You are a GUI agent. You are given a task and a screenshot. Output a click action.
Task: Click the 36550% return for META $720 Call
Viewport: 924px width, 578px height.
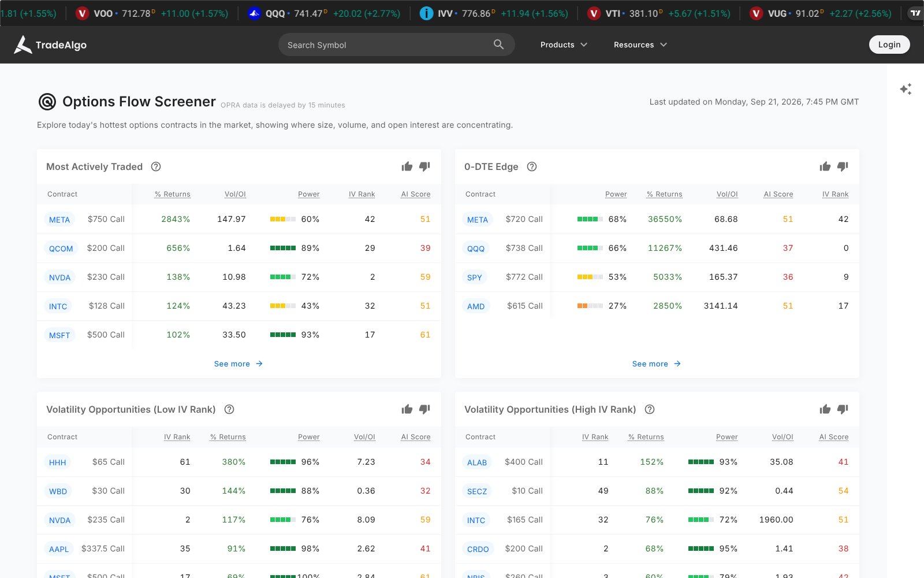coord(665,219)
